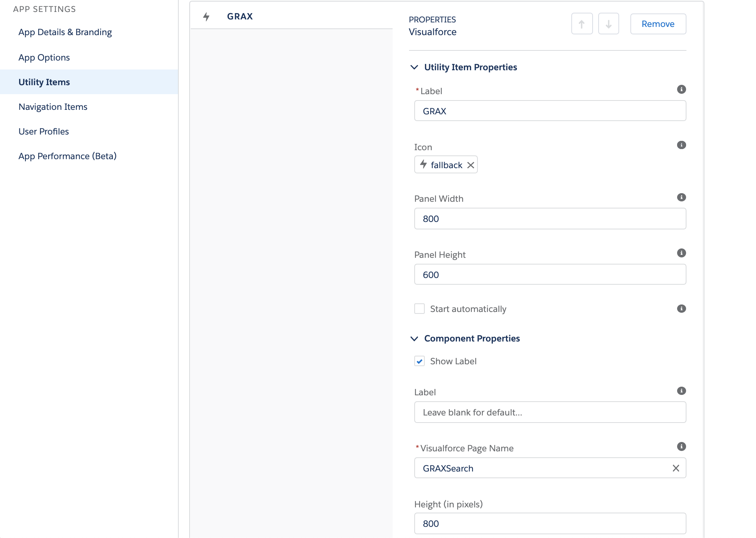This screenshot has width=756, height=538.
Task: Open info tooltip for Icon field
Action: coord(681,145)
